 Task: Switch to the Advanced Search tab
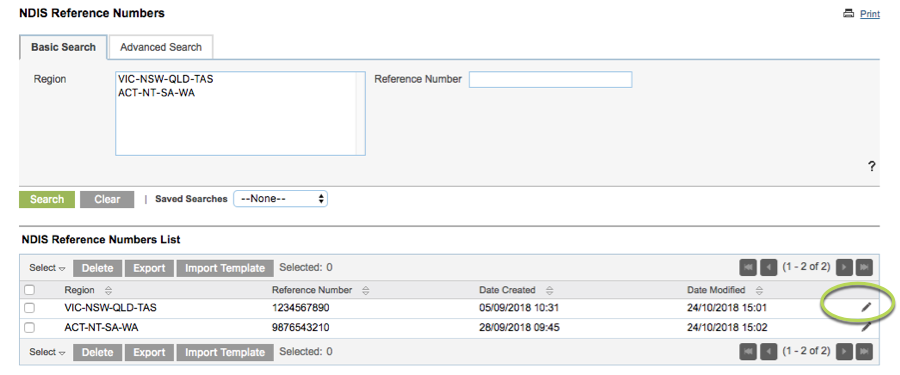161,47
